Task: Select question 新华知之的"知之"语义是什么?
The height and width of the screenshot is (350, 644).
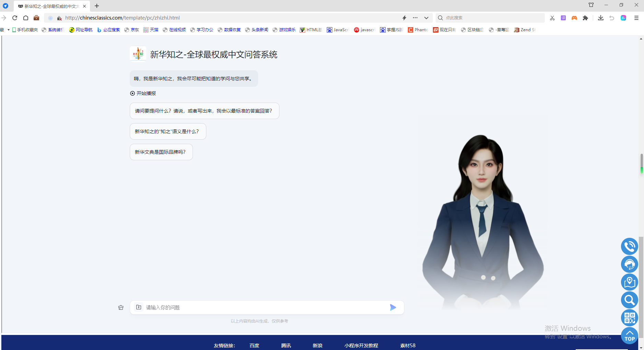Action: click(168, 131)
